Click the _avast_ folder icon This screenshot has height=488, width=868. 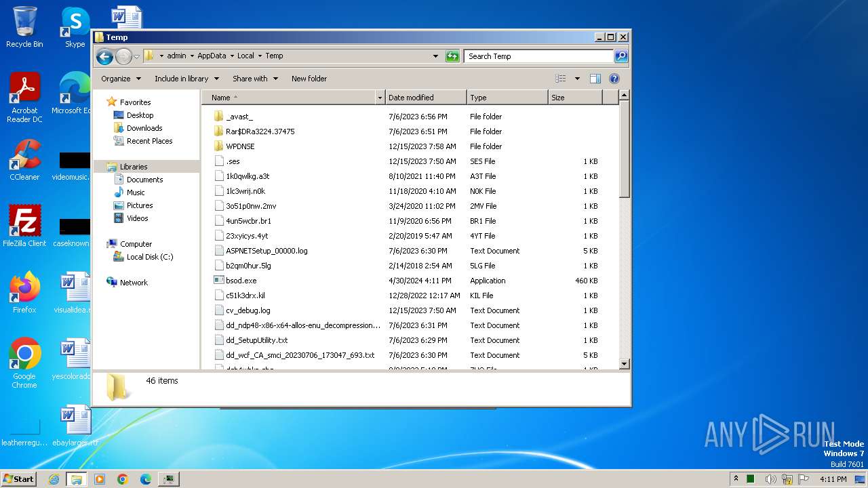[219, 117]
